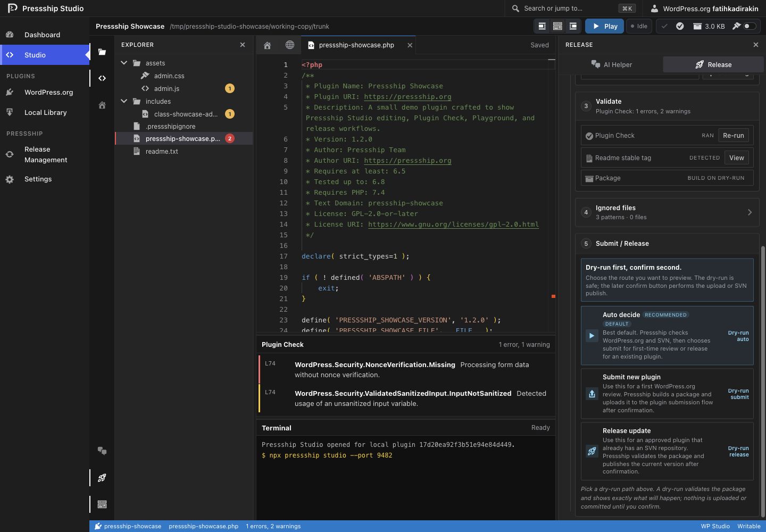Image resolution: width=766 pixels, height=532 pixels.
Task: Expand the Ignored files section chevron
Action: (x=750, y=212)
